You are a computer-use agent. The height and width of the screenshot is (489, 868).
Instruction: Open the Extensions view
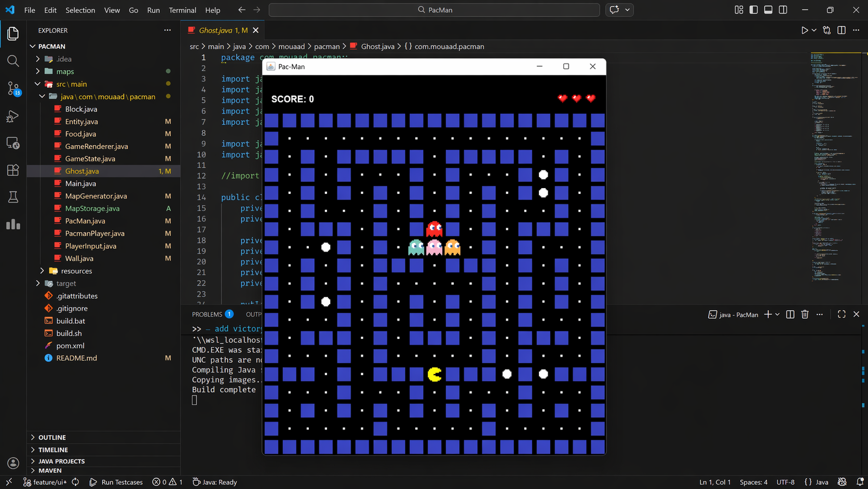coord(13,170)
